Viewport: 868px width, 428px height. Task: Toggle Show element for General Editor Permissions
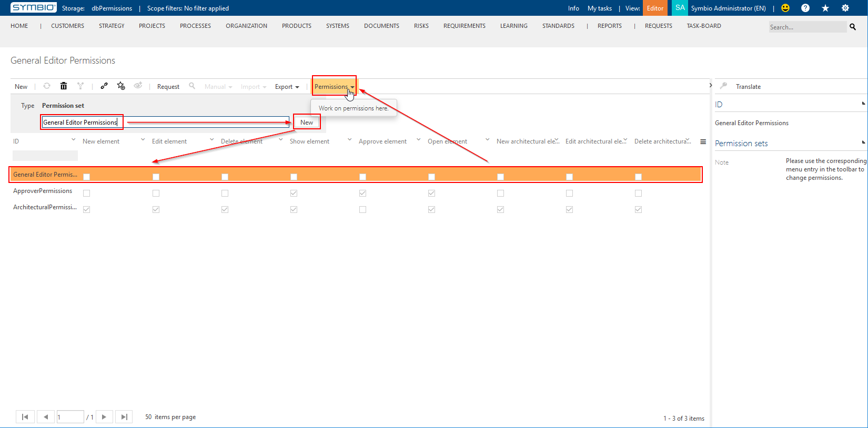pyautogui.click(x=294, y=177)
